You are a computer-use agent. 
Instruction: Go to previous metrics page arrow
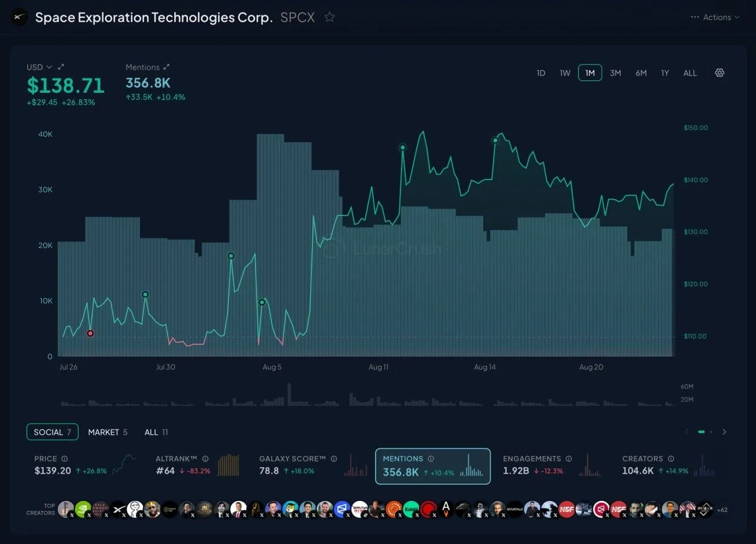[x=686, y=432]
